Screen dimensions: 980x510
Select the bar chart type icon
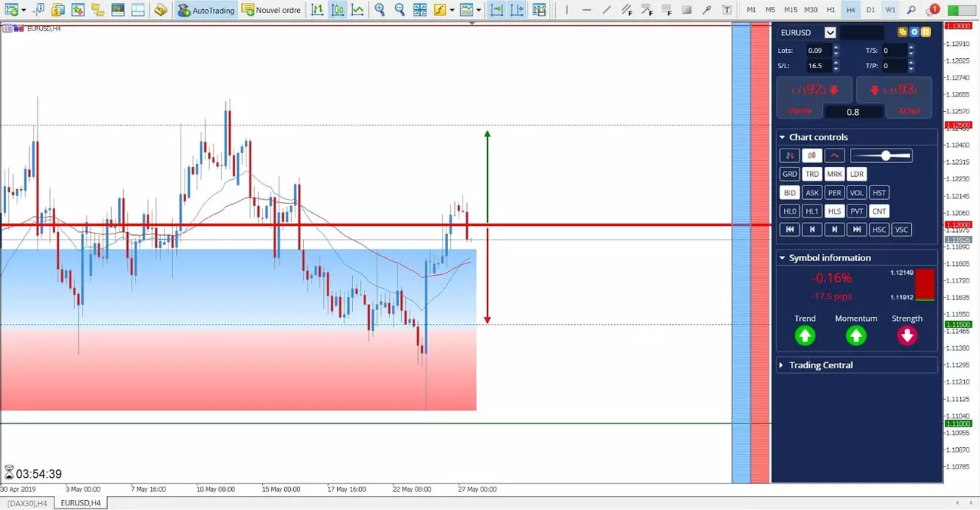317,10
